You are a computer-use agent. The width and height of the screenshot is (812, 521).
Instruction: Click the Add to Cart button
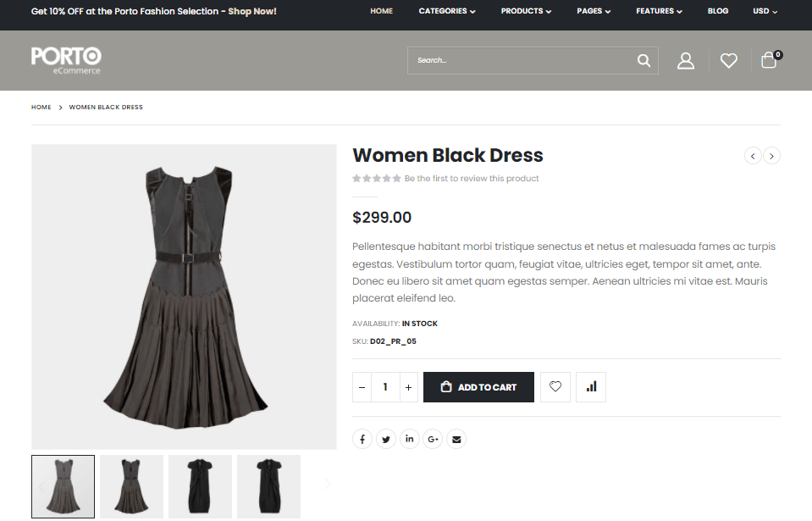coord(478,387)
